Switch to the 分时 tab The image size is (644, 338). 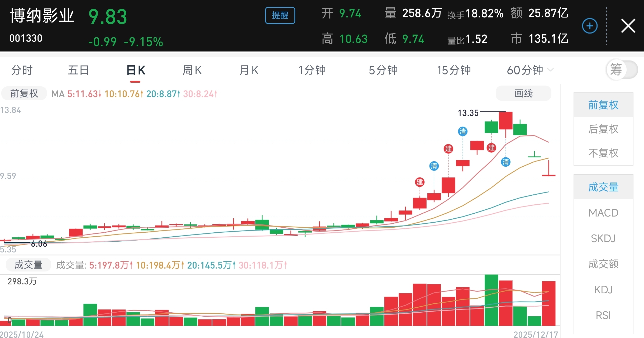[22, 70]
